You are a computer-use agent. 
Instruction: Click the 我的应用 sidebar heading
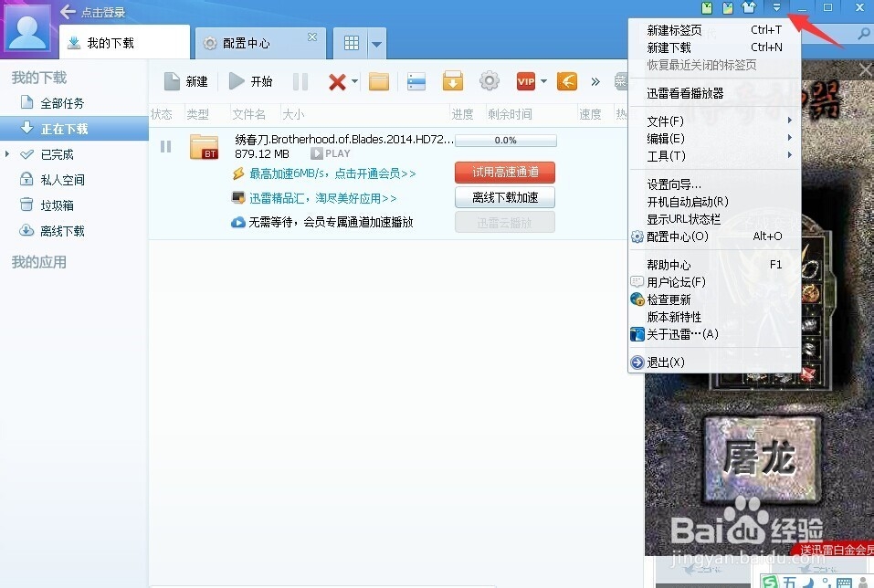point(39,262)
